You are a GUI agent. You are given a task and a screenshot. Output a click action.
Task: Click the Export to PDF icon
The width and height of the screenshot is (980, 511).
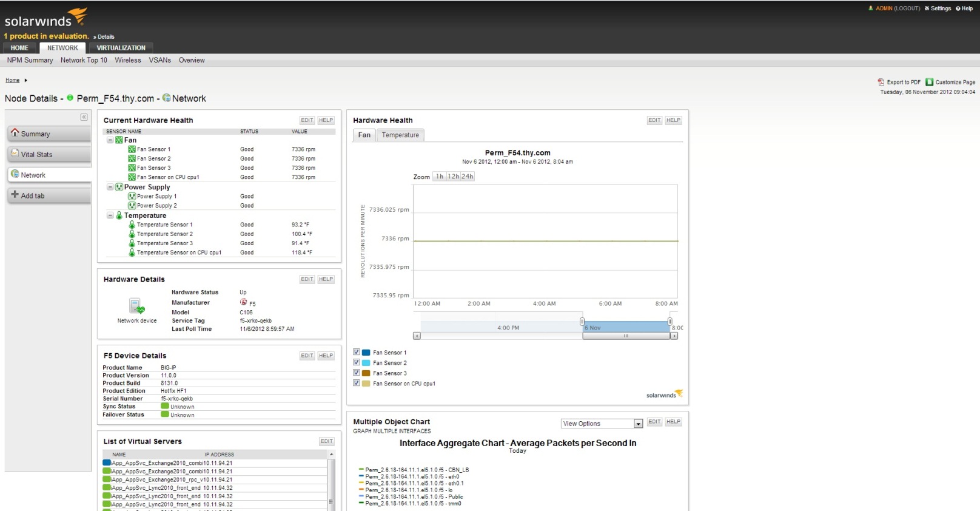881,82
